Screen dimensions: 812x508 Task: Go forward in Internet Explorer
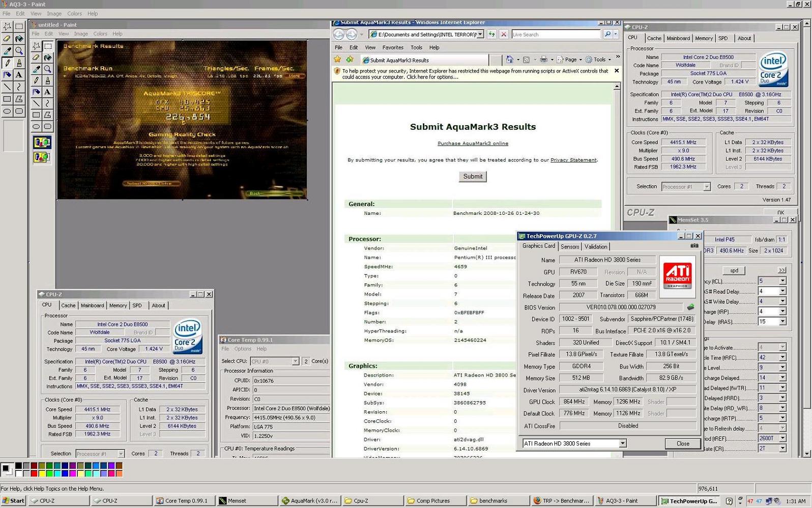click(352, 34)
